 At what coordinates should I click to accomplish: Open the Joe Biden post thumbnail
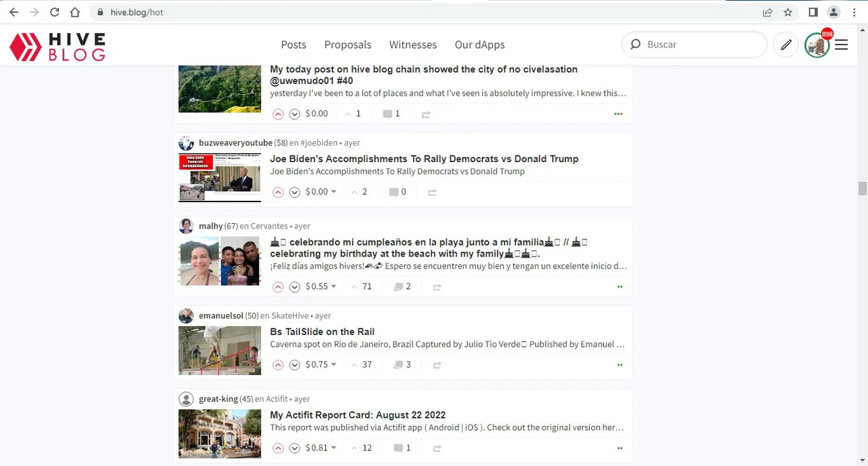220,177
